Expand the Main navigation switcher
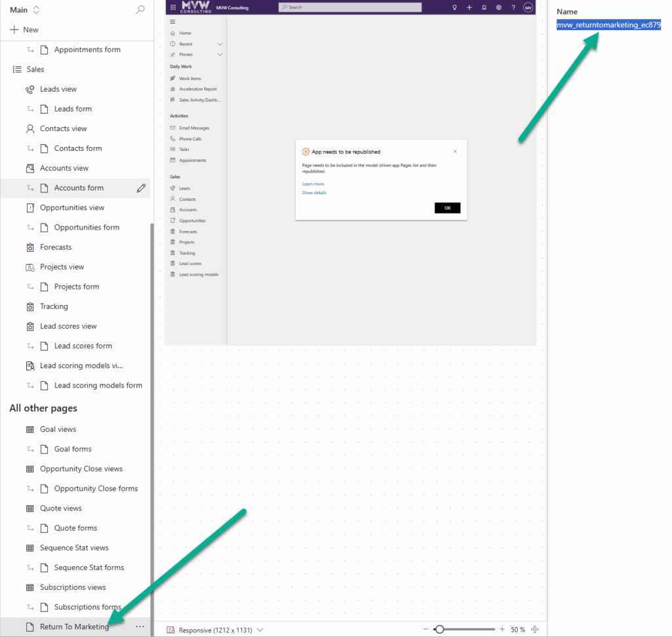Screen dimensions: 672x637 pyautogui.click(x=36, y=10)
